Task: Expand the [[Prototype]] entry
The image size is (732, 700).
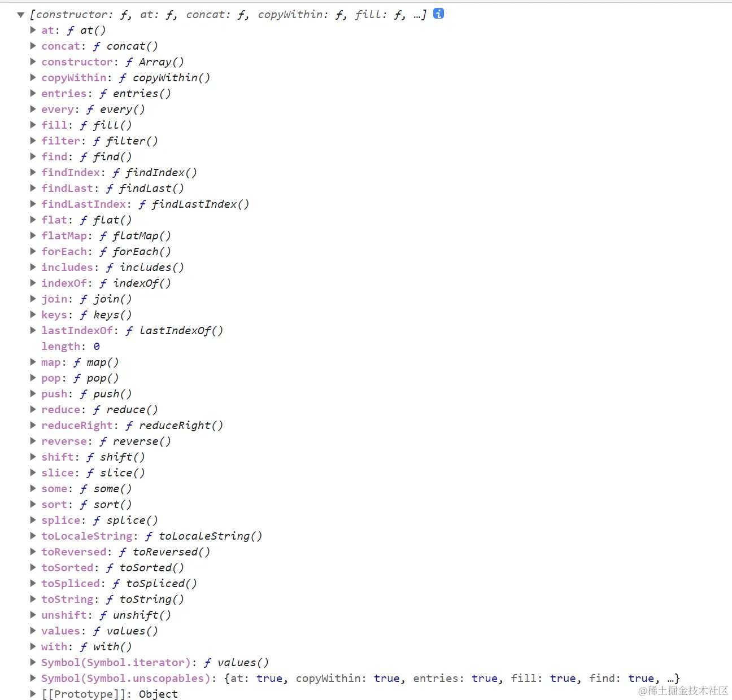Action: (x=33, y=694)
